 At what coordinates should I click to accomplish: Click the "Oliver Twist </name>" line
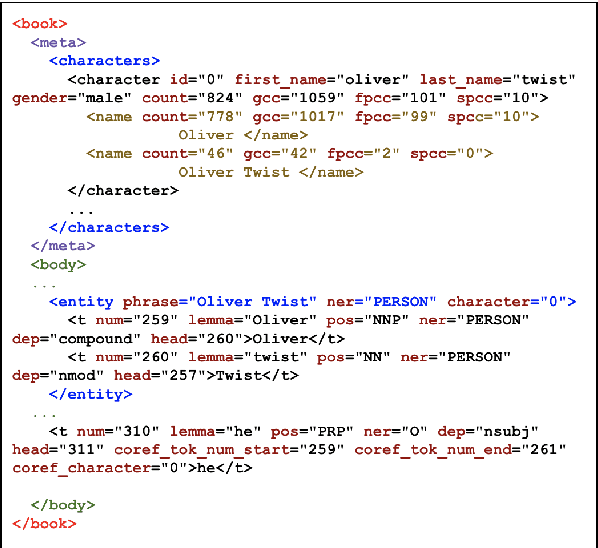[x=271, y=172]
